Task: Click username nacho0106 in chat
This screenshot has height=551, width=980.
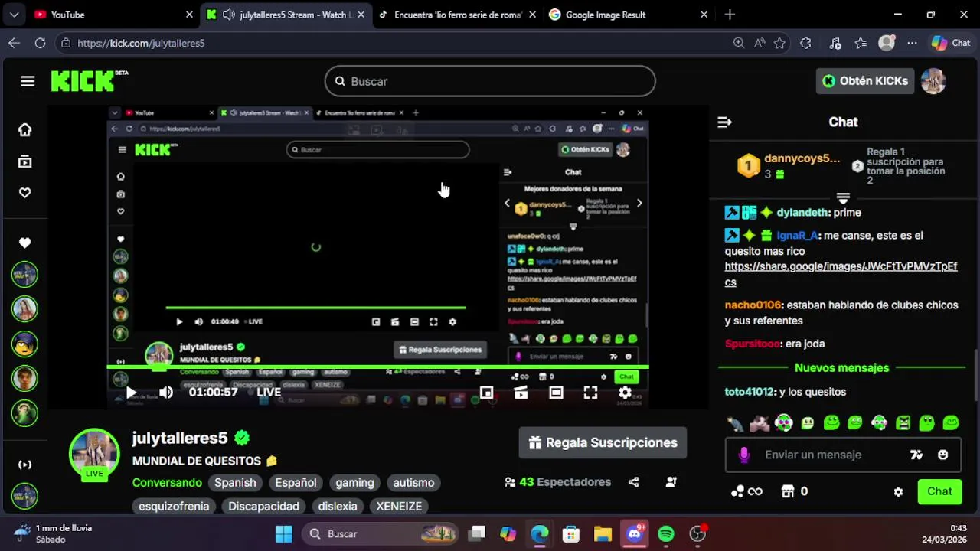Action: coord(753,305)
